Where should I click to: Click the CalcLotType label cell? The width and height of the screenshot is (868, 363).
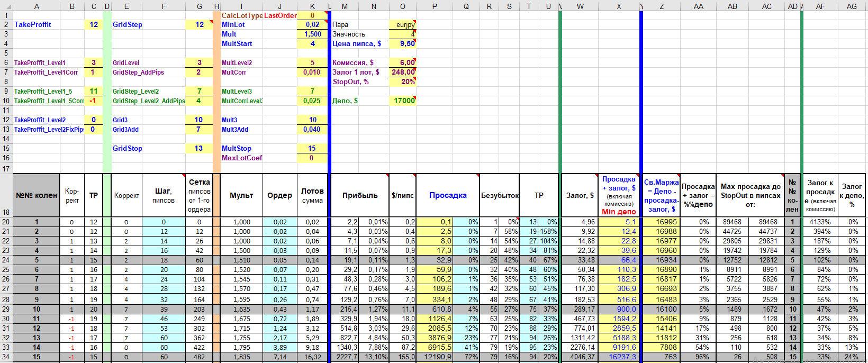click(242, 15)
